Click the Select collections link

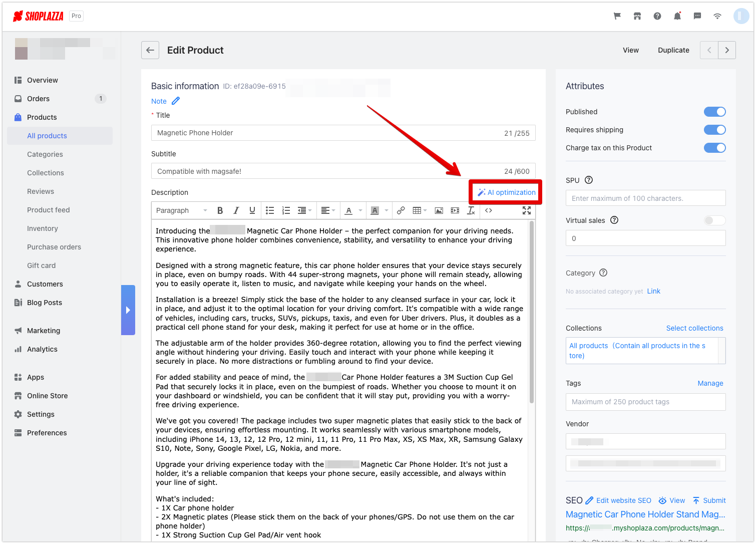(x=694, y=328)
